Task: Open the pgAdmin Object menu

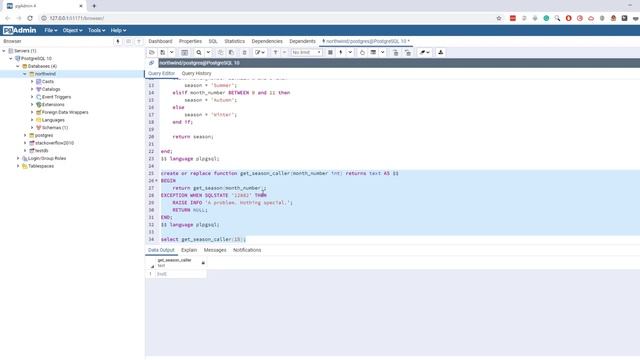Action: (72, 30)
